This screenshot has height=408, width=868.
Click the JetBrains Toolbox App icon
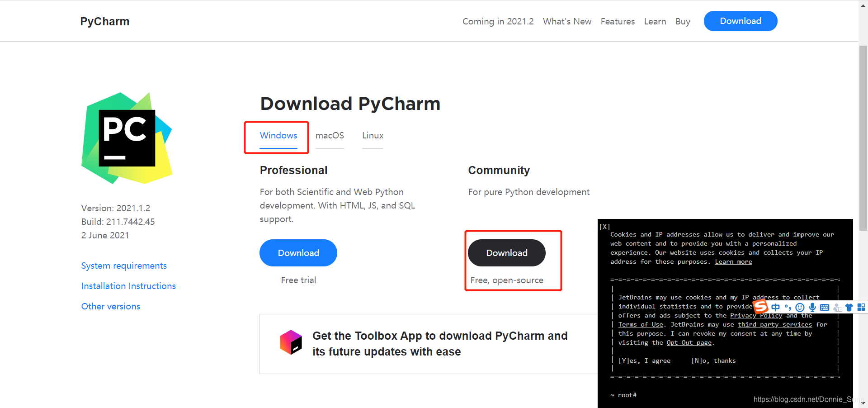(x=291, y=342)
